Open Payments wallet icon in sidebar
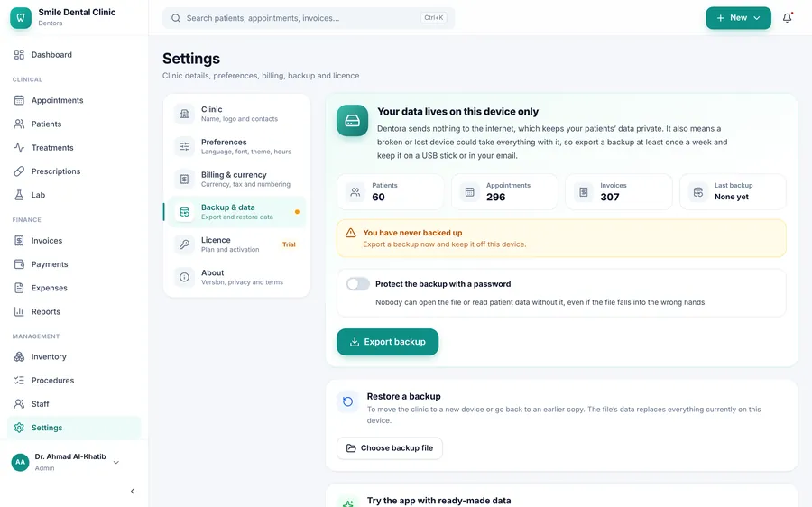This screenshot has width=812, height=507. pos(19,264)
